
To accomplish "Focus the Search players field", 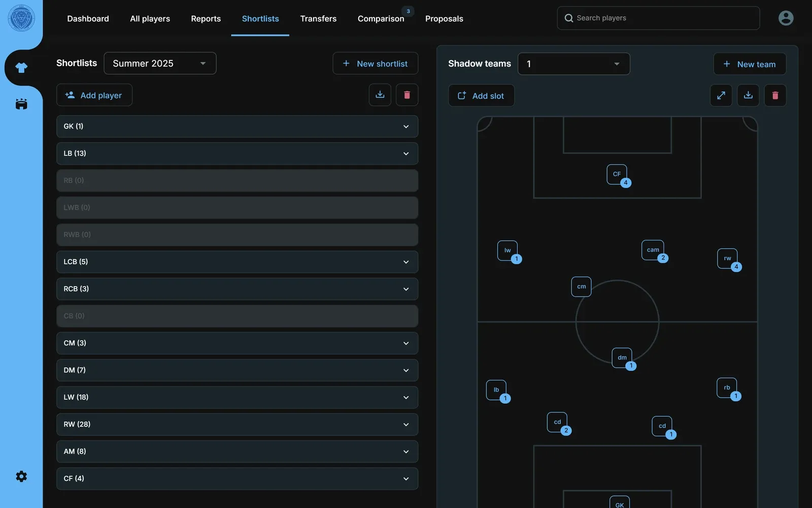I will pos(658,18).
